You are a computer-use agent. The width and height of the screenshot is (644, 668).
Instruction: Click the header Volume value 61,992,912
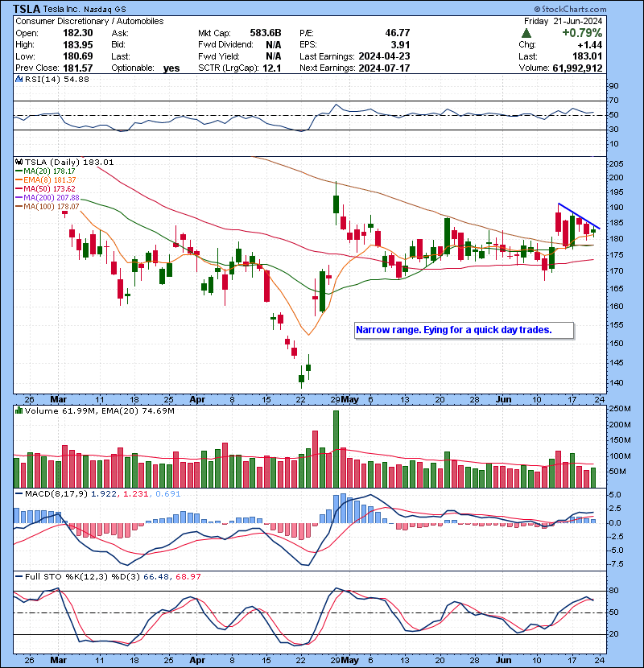(x=577, y=68)
